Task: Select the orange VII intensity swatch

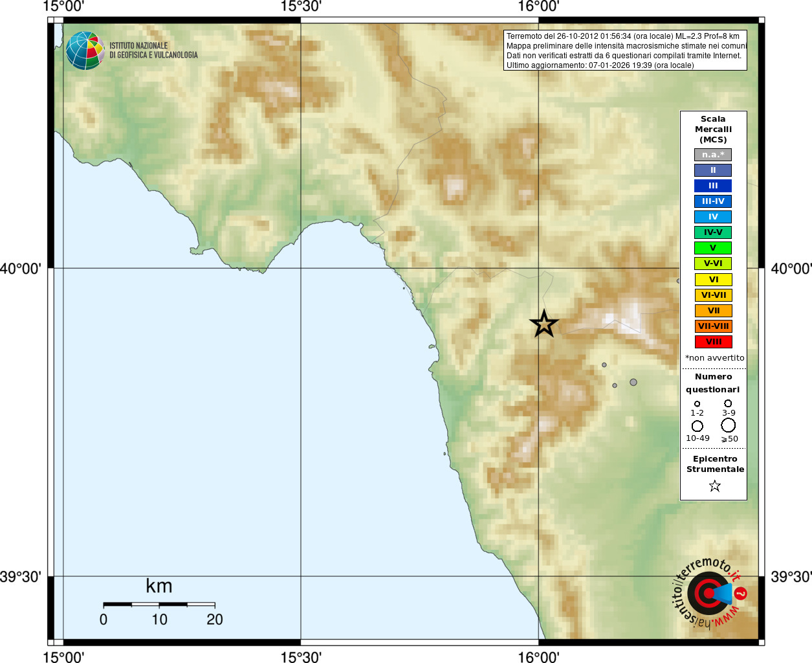Action: (x=713, y=311)
